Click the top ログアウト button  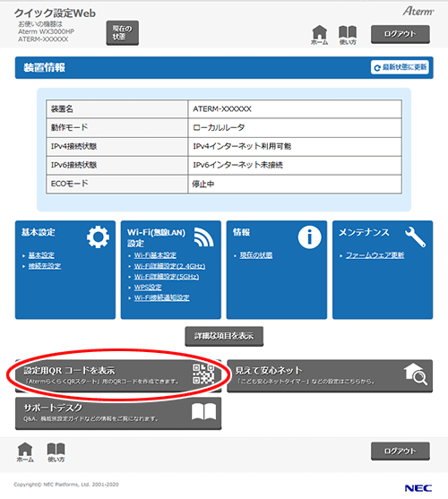401,34
